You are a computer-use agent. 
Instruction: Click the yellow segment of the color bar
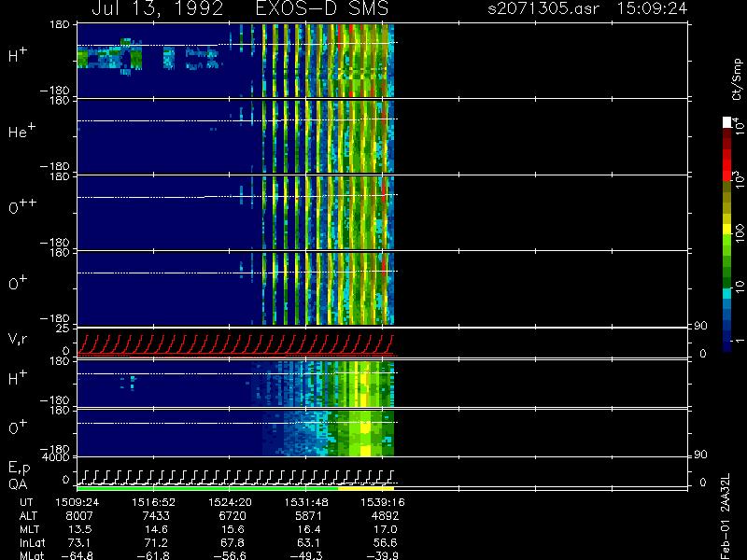tap(726, 231)
